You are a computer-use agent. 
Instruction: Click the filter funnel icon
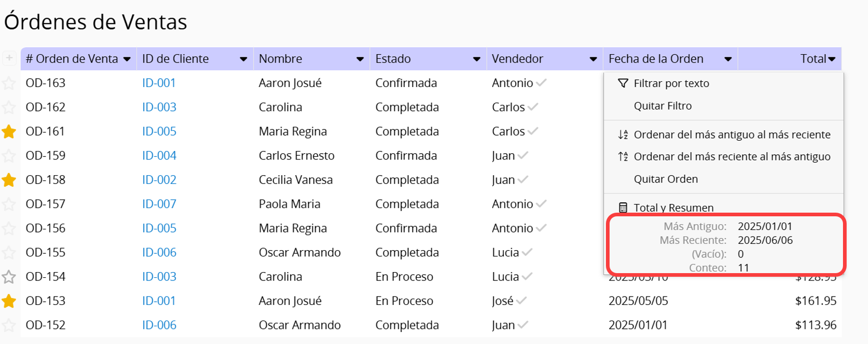tap(623, 83)
